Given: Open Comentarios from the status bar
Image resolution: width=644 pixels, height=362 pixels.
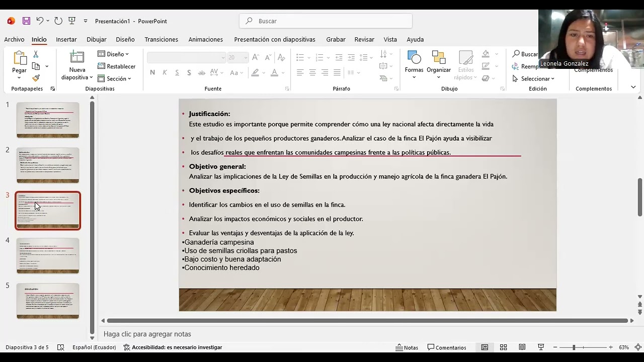Looking at the screenshot, I should [x=447, y=347].
